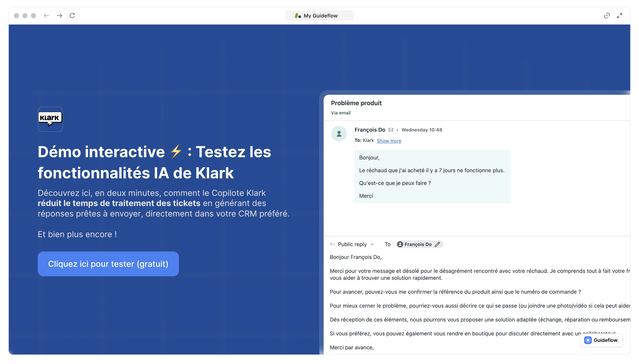Click the envelope icon next to sender name
The image size is (639, 364).
[x=391, y=130]
